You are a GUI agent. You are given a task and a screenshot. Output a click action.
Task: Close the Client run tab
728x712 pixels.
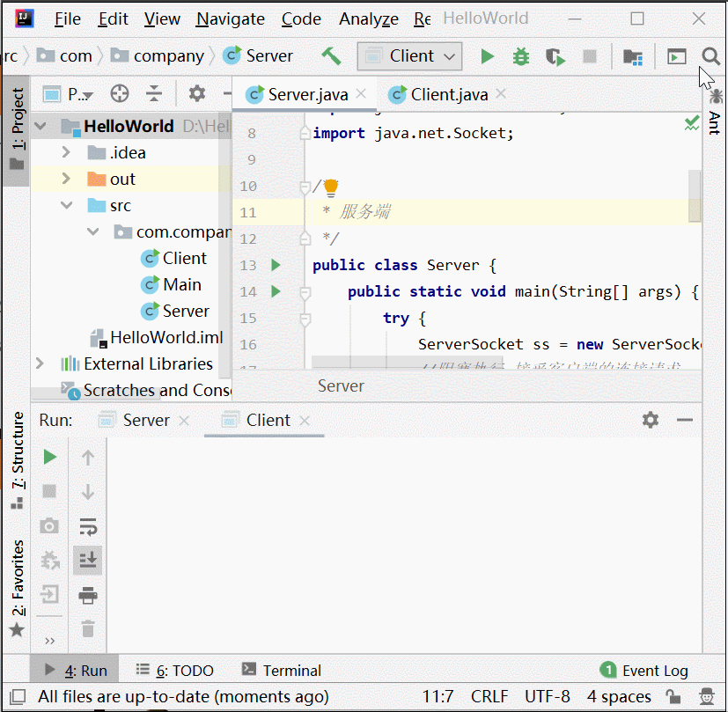(x=304, y=421)
